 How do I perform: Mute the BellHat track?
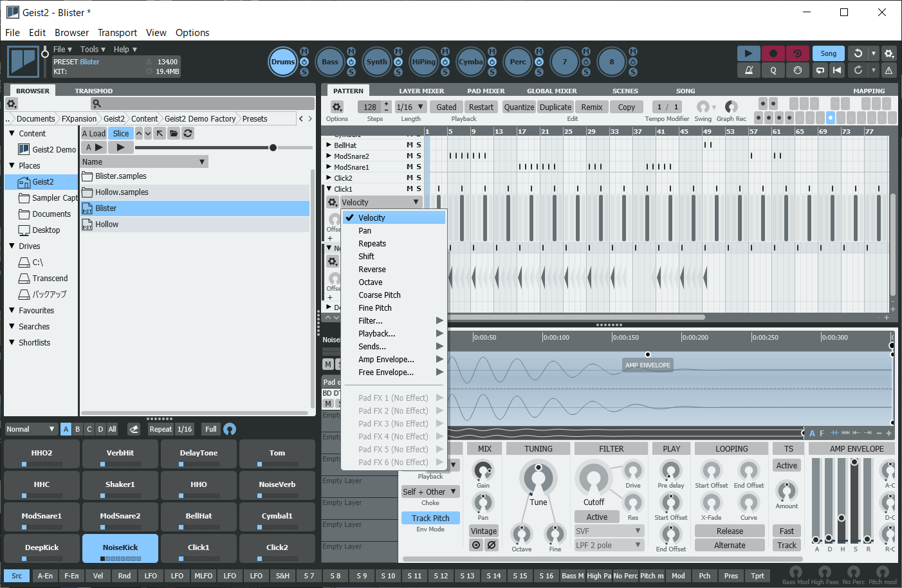click(410, 145)
